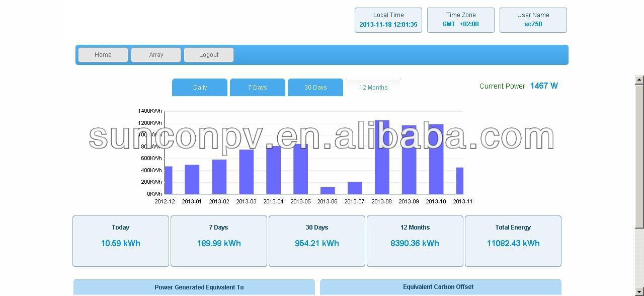The image size is (644, 296).
Task: Click the 2013-08 x-axis label
Action: (381, 201)
